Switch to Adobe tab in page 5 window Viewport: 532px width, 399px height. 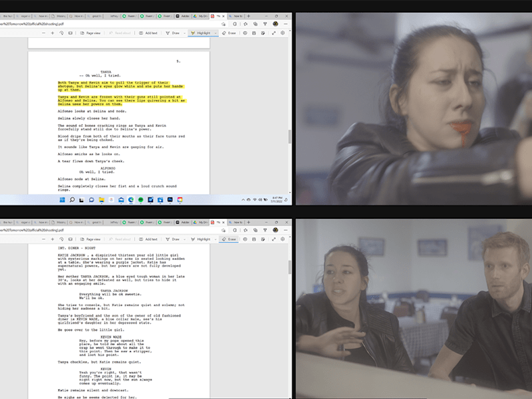(183, 16)
